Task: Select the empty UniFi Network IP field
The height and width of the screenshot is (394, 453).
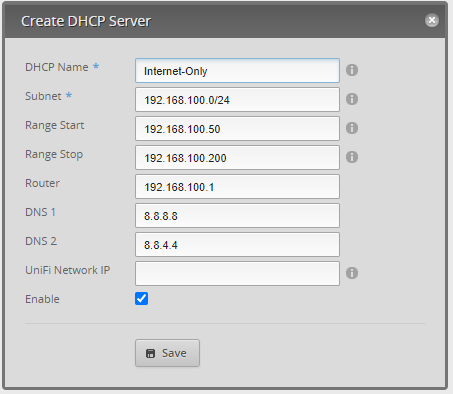Action: (x=237, y=274)
